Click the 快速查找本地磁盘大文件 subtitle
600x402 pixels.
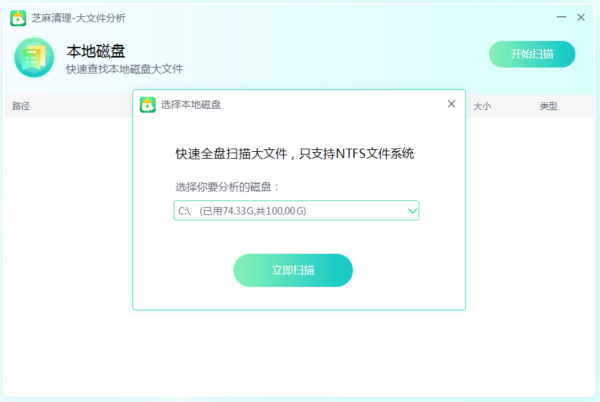[x=124, y=69]
